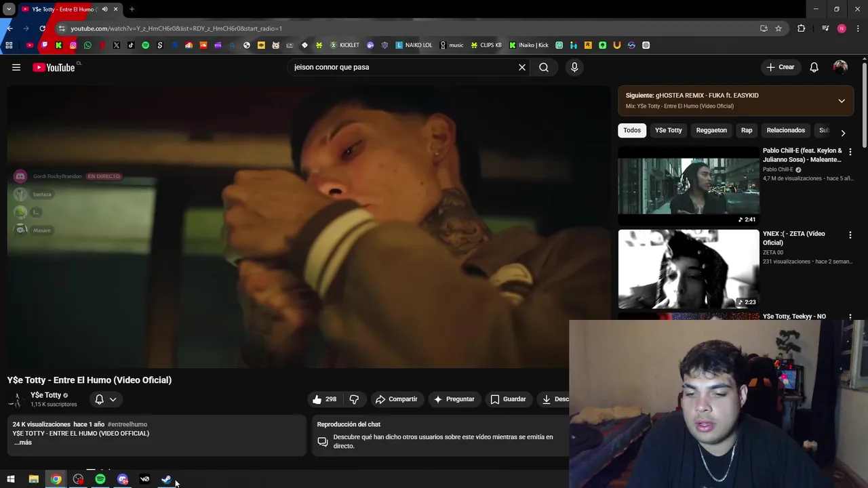Open Steam from the taskbar
Screen dimensions: 868x488
tap(166, 479)
